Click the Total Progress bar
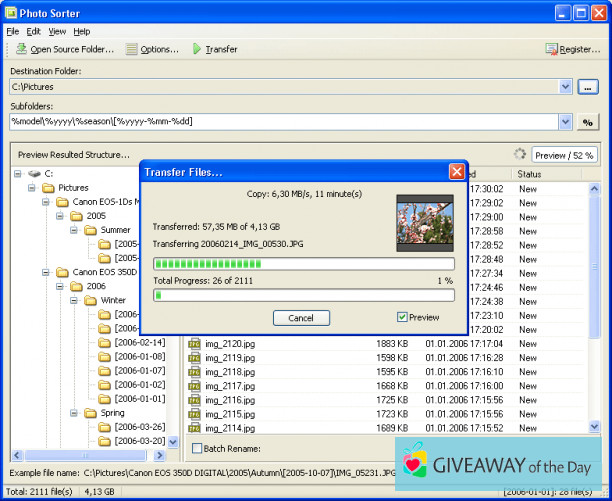 tap(303, 295)
